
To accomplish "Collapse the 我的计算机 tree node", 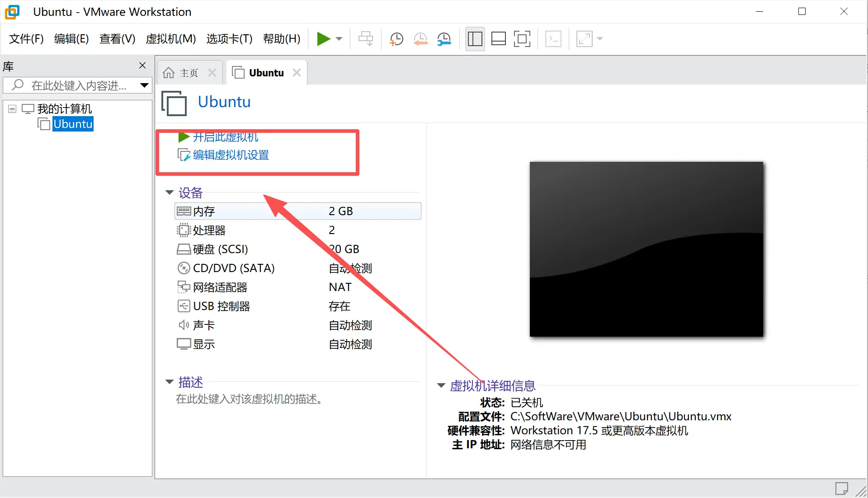I will (13, 109).
